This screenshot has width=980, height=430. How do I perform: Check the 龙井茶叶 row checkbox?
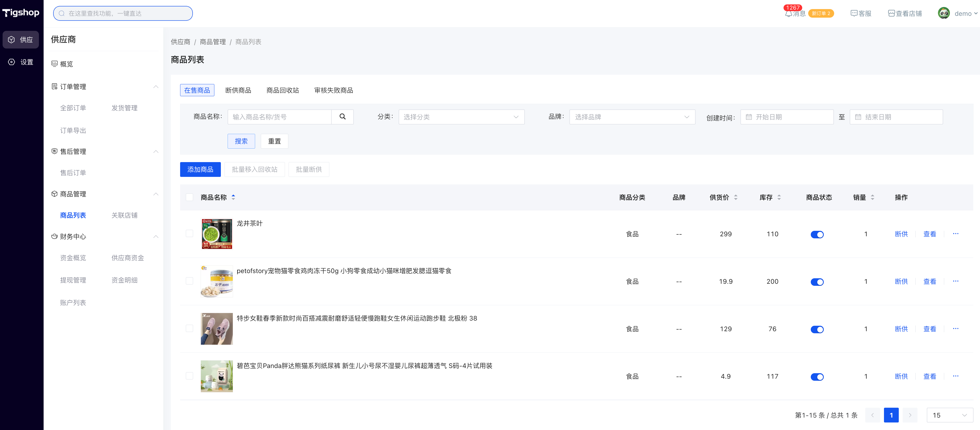[x=189, y=233]
